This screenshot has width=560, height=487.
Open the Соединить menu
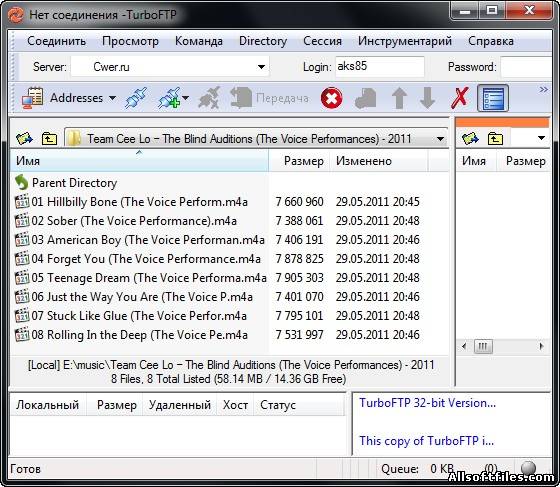[56, 41]
